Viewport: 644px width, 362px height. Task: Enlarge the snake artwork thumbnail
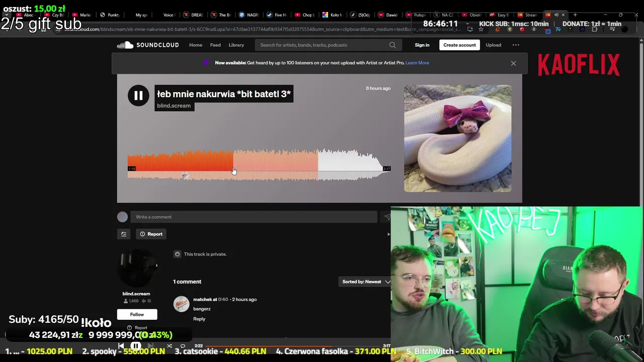(458, 138)
